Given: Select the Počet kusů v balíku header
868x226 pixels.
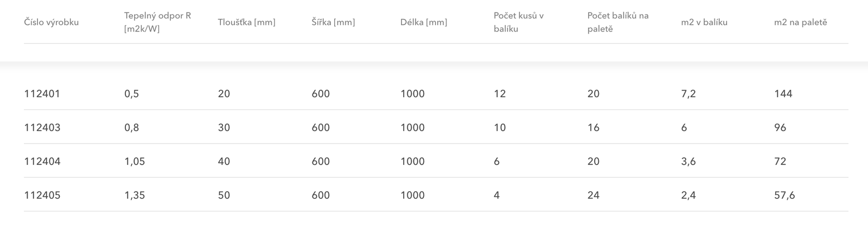Looking at the screenshot, I should click(519, 22).
